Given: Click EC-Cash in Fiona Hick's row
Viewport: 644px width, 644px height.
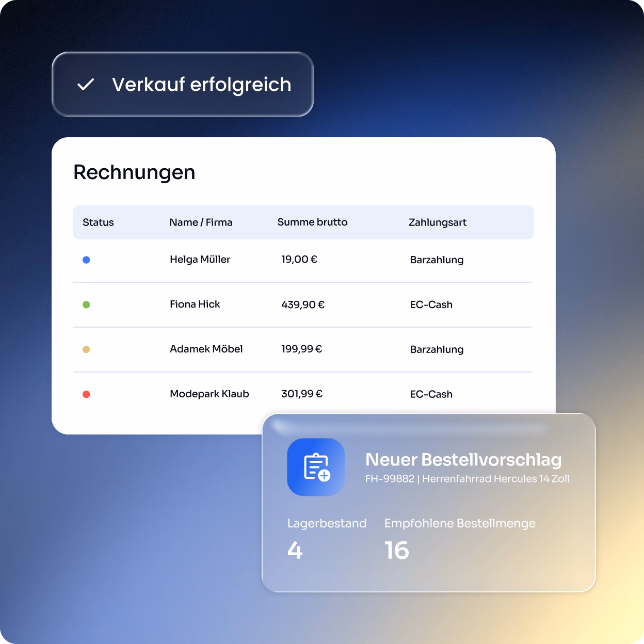Looking at the screenshot, I should pos(431,304).
